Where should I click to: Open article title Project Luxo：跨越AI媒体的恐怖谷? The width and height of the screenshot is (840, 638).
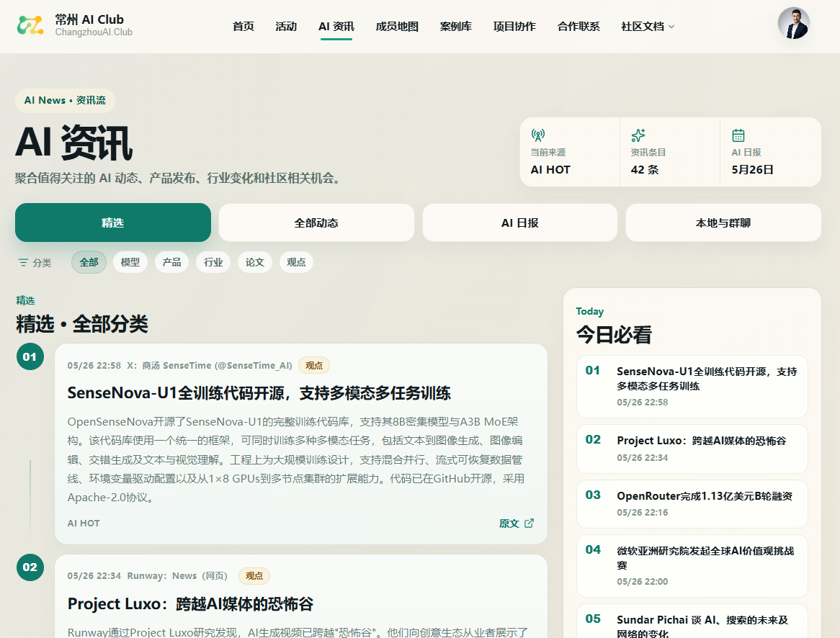[x=190, y=604]
